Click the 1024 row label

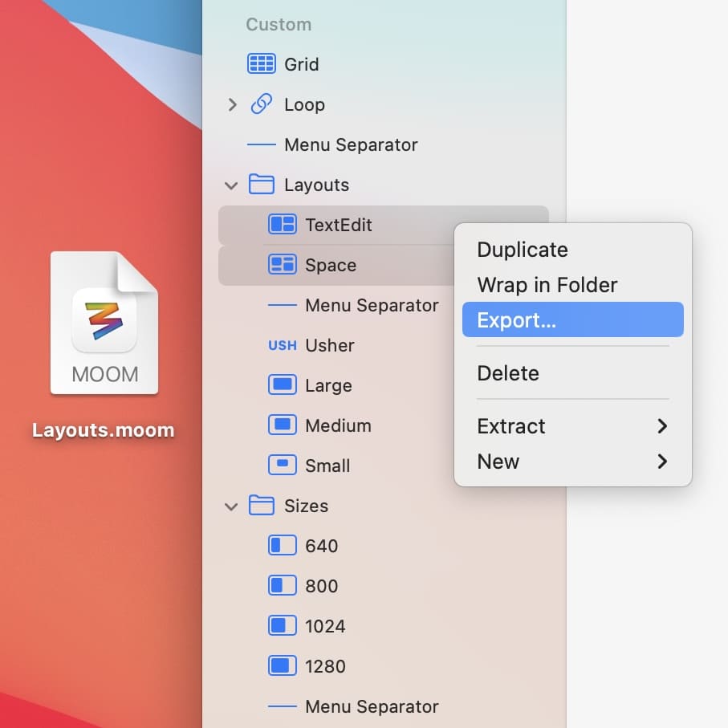(325, 626)
